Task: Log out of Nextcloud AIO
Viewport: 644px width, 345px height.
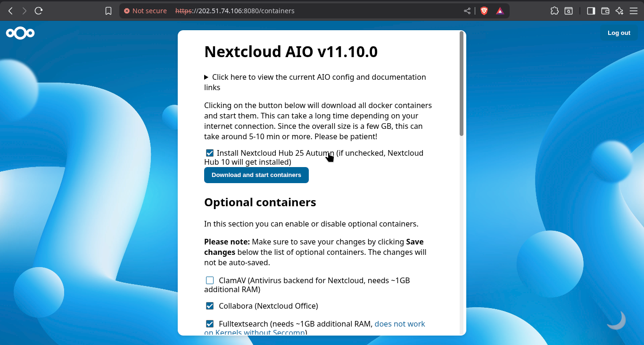Action: 619,33
